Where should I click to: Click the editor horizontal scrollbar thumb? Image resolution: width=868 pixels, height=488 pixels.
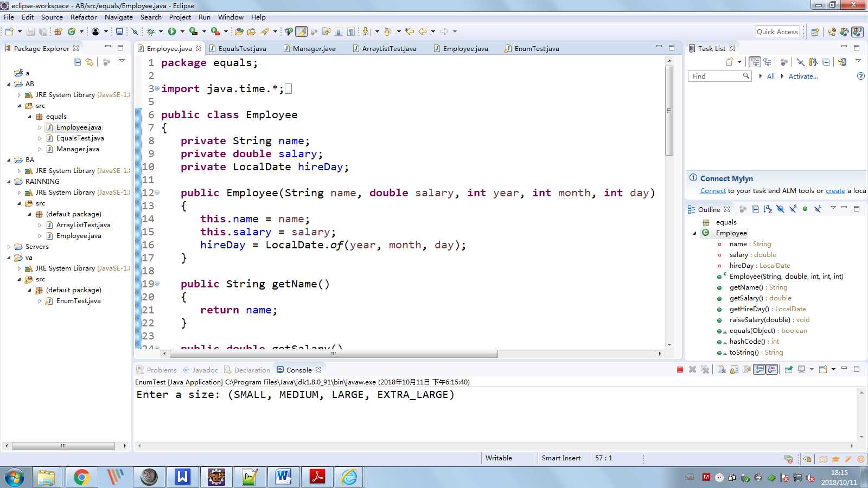pos(334,354)
